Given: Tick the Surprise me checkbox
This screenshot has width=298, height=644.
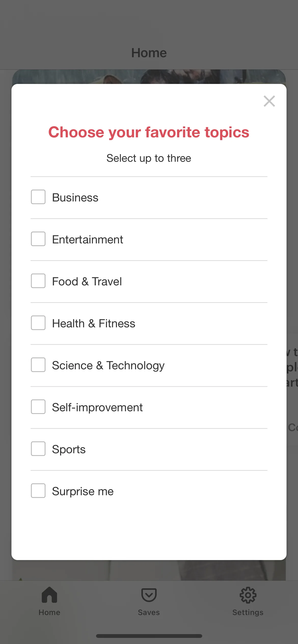Looking at the screenshot, I should (x=38, y=491).
